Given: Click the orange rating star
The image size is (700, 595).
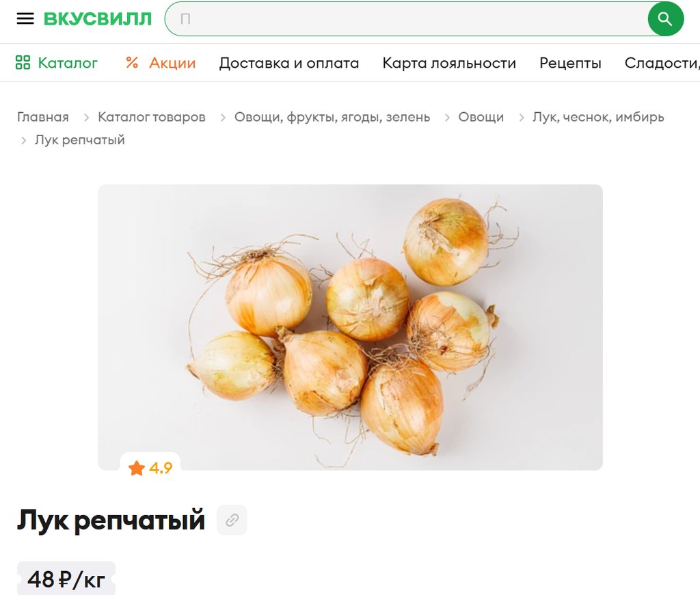Looking at the screenshot, I should pyautogui.click(x=137, y=468).
